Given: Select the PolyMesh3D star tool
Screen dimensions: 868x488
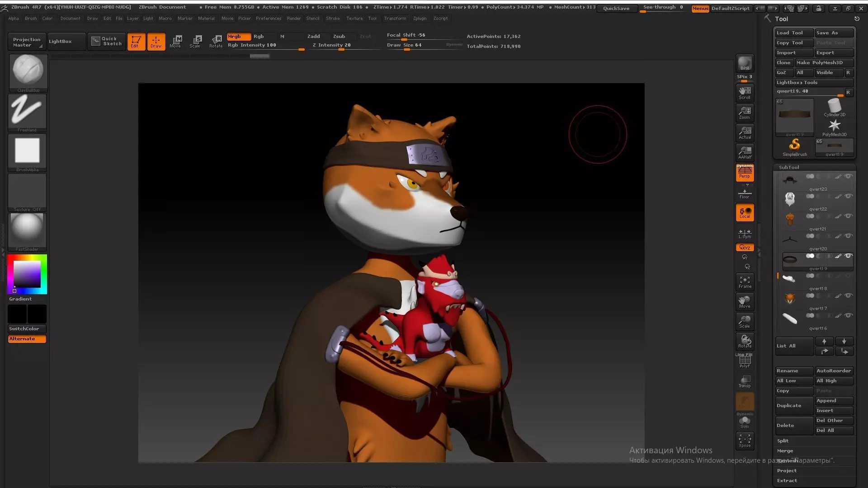Looking at the screenshot, I should click(x=834, y=127).
